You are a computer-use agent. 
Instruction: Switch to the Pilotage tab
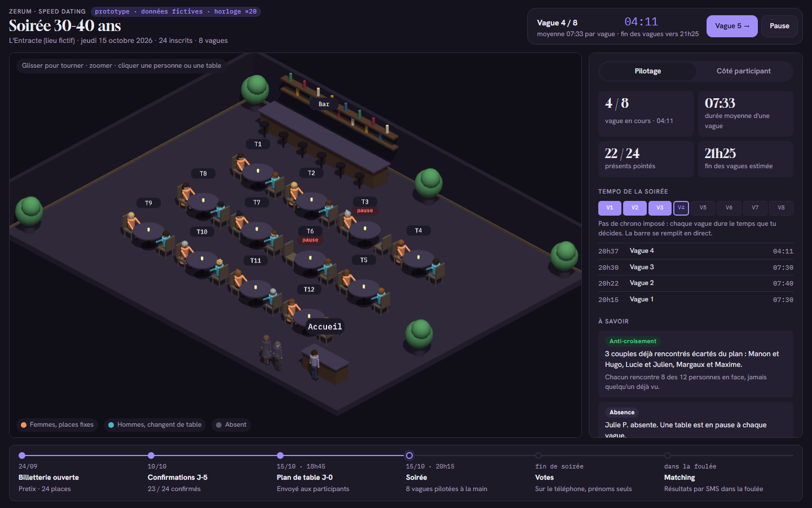click(647, 71)
